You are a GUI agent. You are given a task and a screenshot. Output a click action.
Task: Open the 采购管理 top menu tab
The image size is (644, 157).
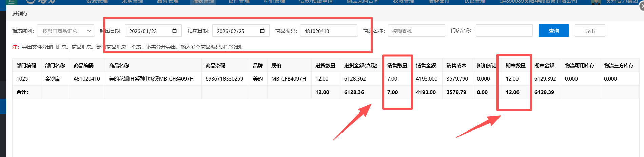click(133, 2)
